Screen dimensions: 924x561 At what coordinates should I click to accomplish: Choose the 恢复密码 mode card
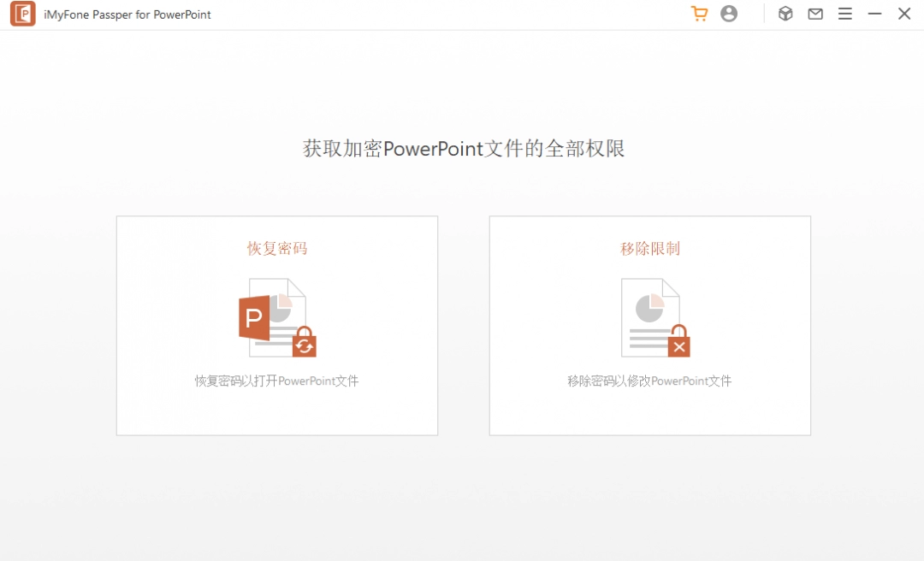coord(276,325)
